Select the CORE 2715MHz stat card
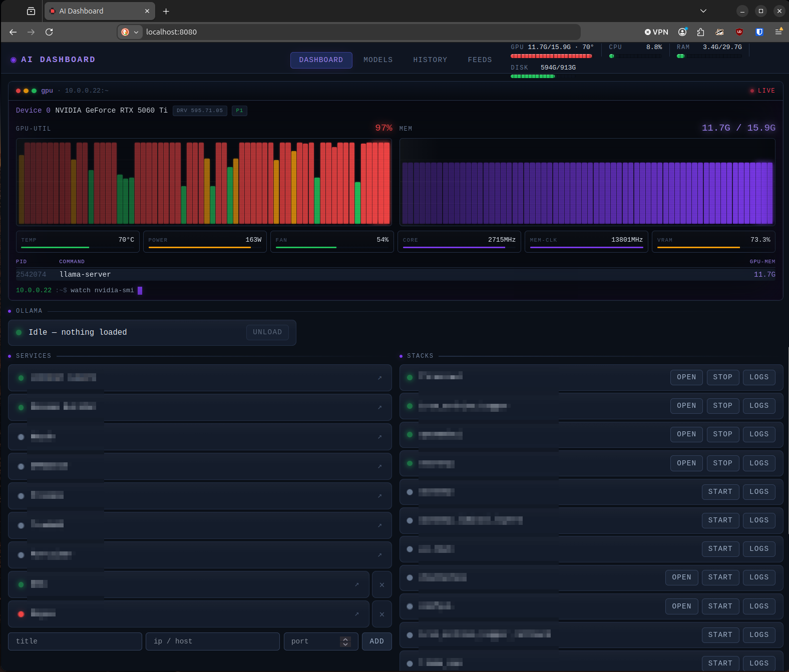The image size is (789, 672). pos(459,242)
